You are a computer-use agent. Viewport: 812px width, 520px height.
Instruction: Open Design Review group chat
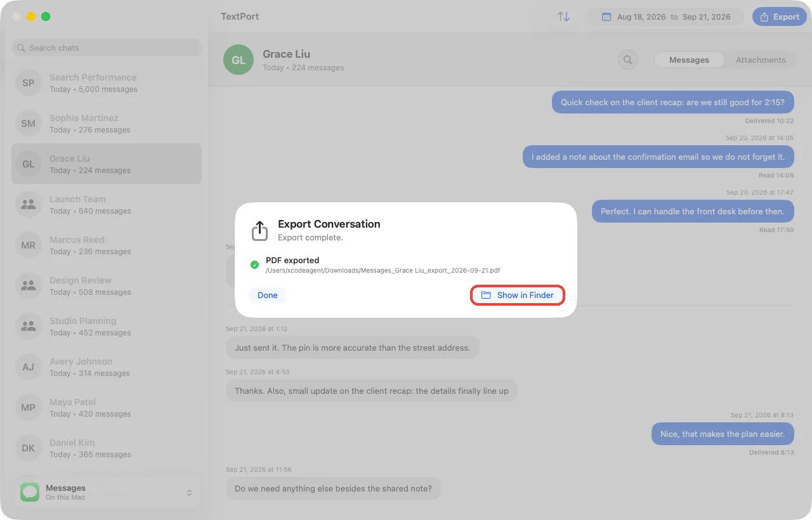coord(107,285)
